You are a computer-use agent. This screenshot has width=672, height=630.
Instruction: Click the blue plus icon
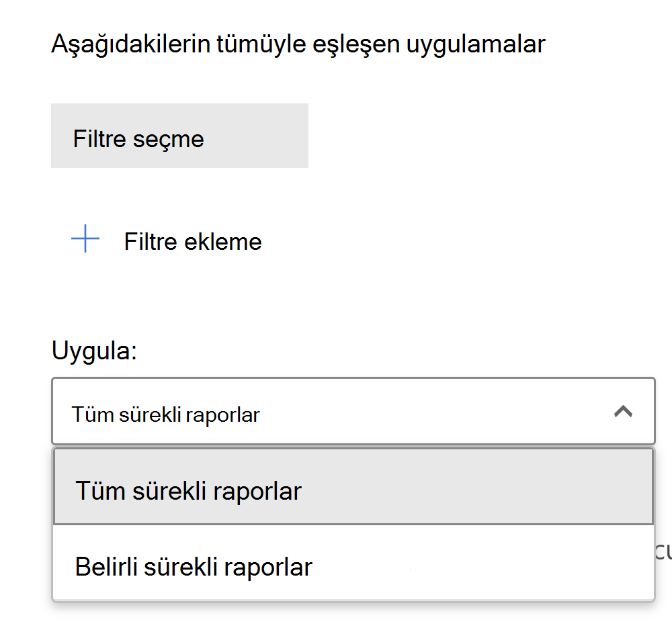[85, 240]
